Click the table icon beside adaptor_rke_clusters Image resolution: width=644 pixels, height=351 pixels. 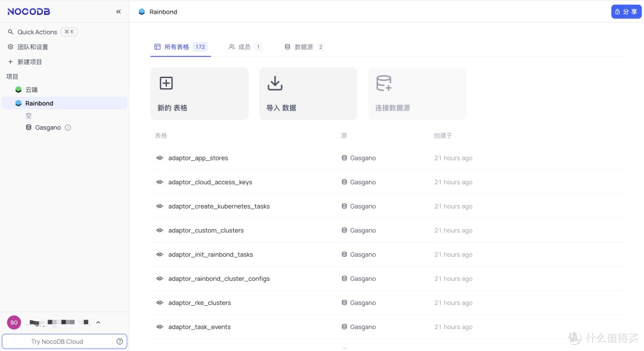pos(160,303)
